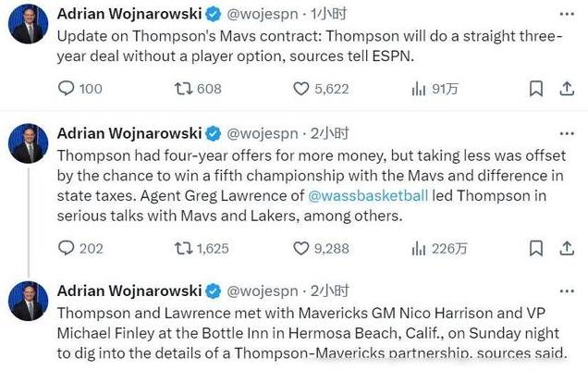588x371 pixels.
Task: Share the four-year offers tweet
Action: (x=567, y=248)
